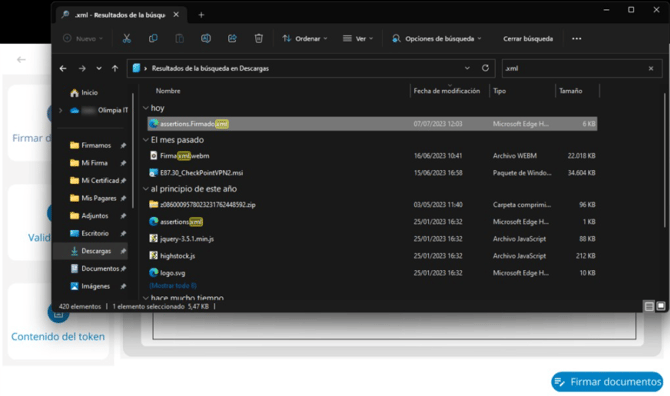Collapse the 'El mes pasado' group
Screen dimensions: 670x396
[146, 140]
